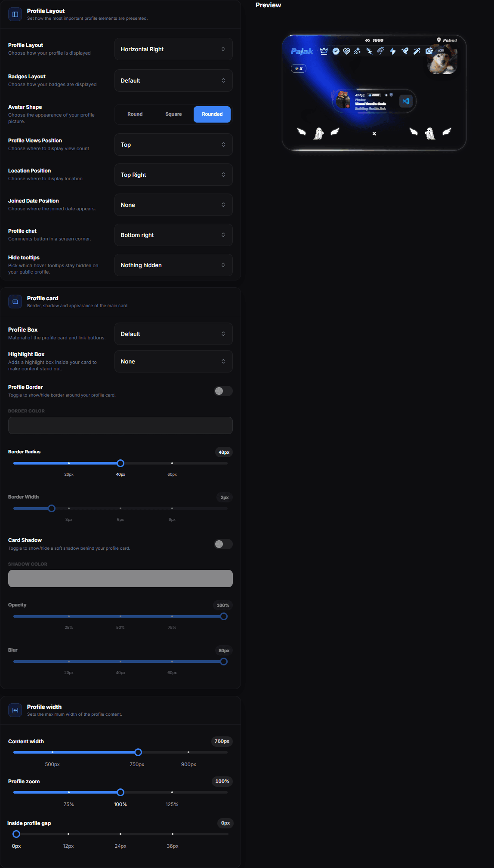The image size is (494, 868).
Task: Click the magic wand badge in preview
Action: (x=417, y=51)
